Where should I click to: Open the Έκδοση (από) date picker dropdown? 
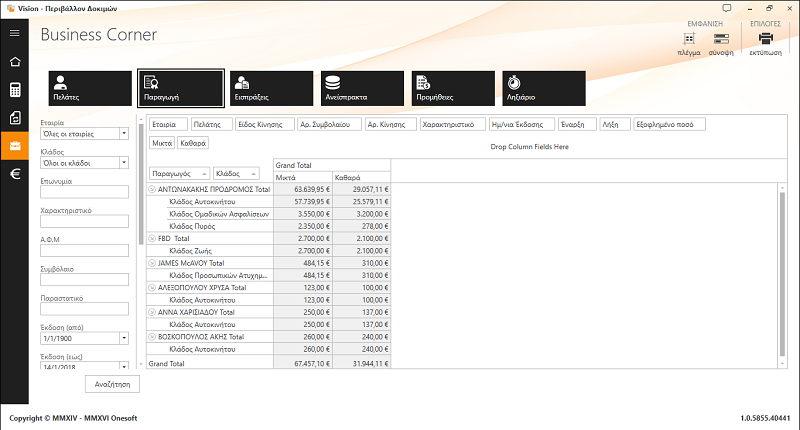[x=123, y=338]
